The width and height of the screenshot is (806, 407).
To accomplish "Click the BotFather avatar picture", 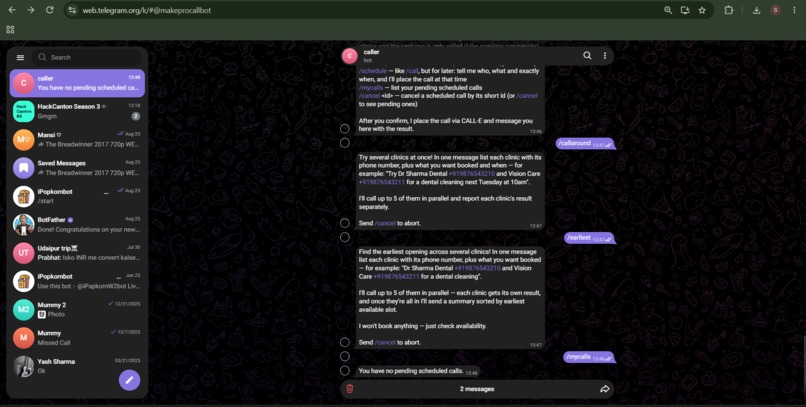I will point(24,225).
